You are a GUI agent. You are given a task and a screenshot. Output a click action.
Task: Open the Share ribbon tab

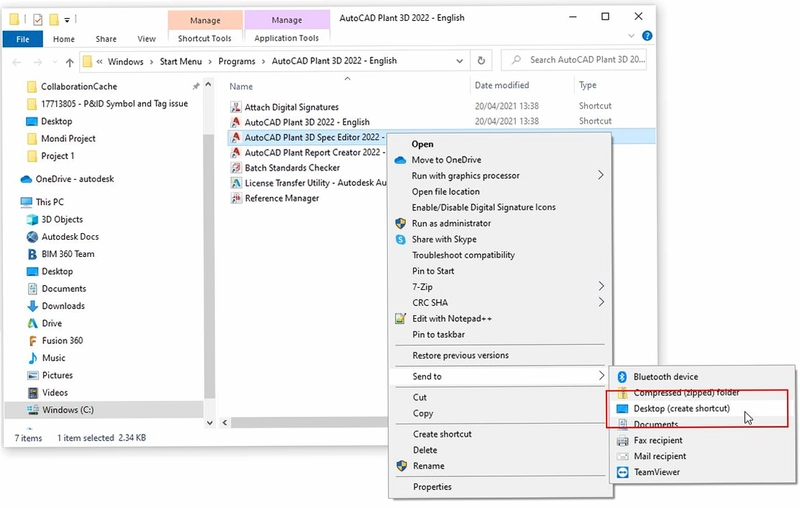point(106,39)
